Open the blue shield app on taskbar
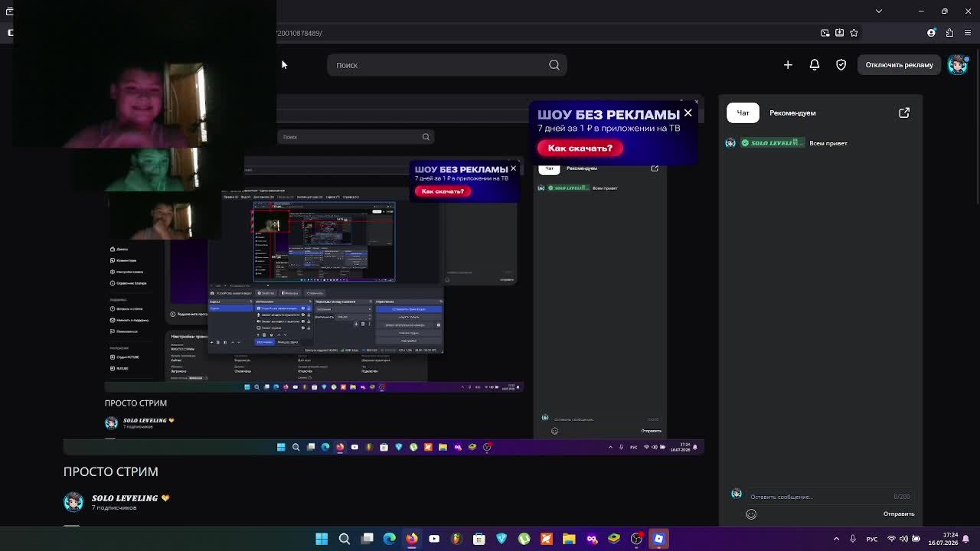The height and width of the screenshot is (551, 980). (x=501, y=539)
